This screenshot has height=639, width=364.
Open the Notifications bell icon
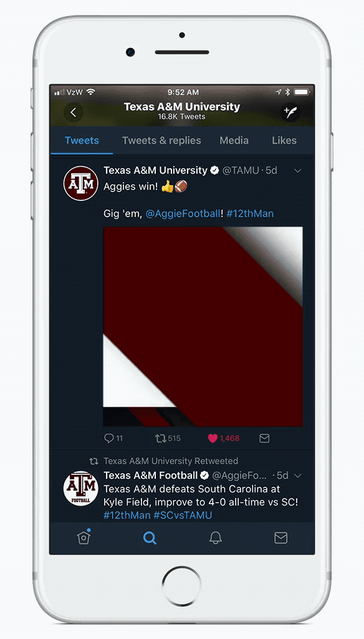(216, 538)
